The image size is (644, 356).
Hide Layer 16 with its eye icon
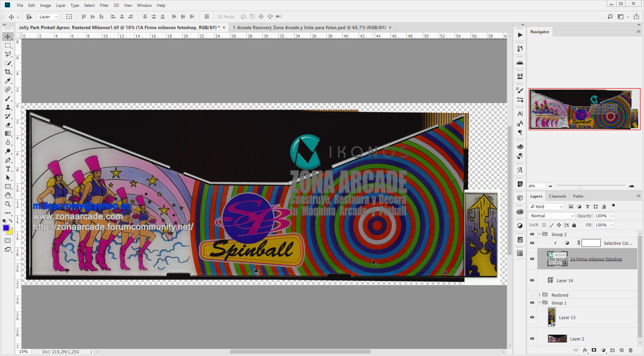(x=532, y=280)
